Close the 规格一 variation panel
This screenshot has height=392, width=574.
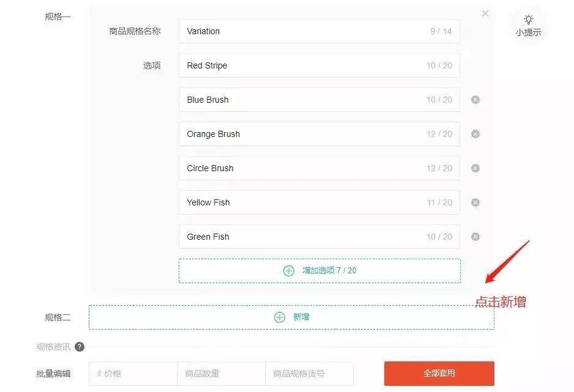click(485, 13)
